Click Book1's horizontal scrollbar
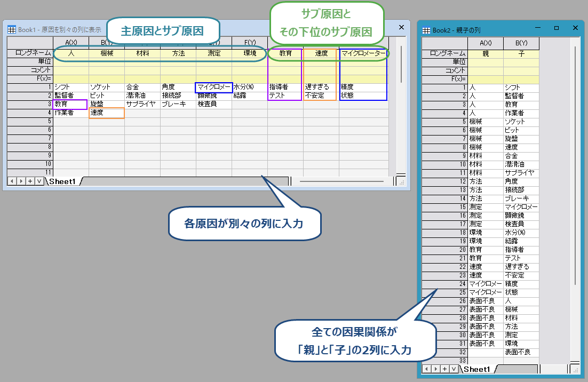Screen dimensions: 588x382 pyautogui.click(x=341, y=181)
